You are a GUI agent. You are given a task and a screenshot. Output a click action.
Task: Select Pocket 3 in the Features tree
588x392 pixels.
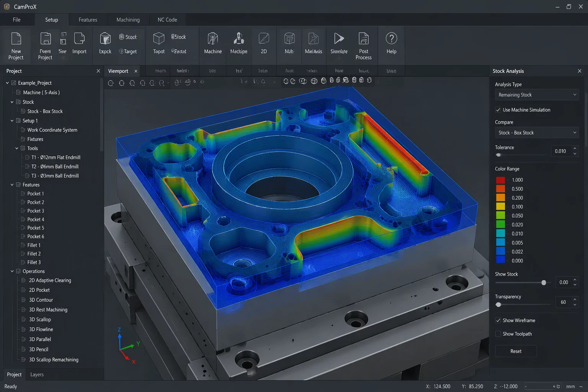(x=36, y=211)
